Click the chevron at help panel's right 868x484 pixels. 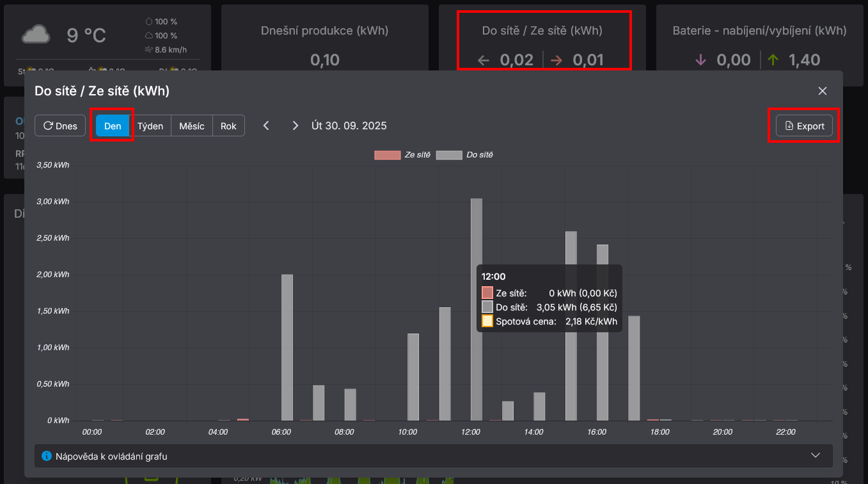(815, 455)
